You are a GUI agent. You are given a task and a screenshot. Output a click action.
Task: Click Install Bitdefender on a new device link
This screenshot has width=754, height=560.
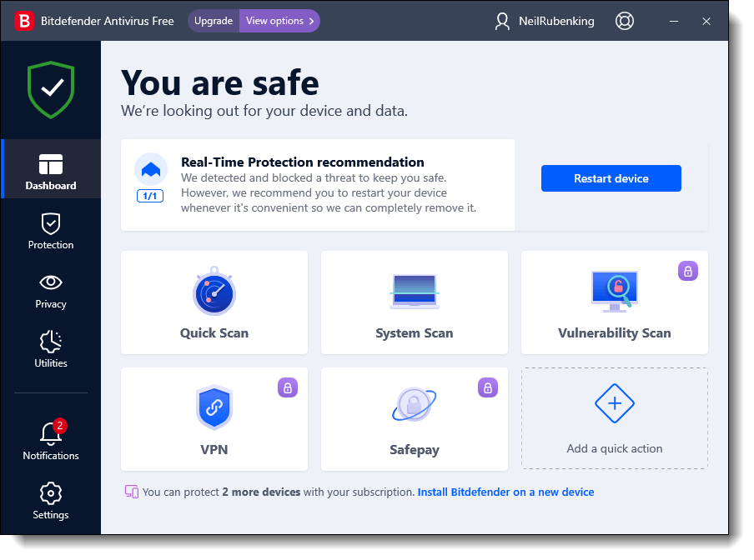[x=505, y=492]
